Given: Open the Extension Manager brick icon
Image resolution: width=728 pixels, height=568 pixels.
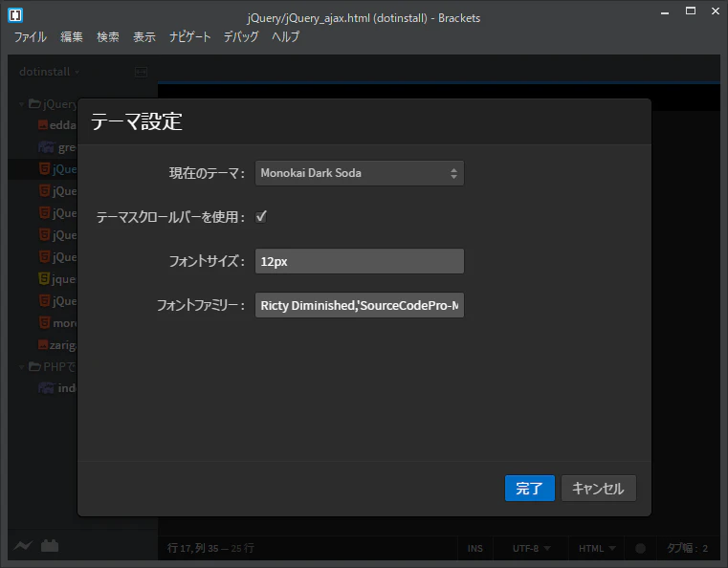Looking at the screenshot, I should point(50,546).
